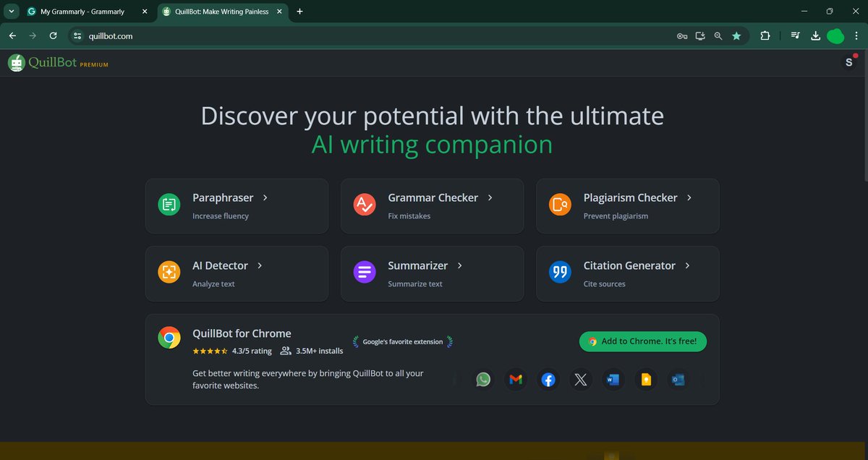Click the Prevent plagiarism subtitle
Viewport: 868px width, 460px height.
[616, 216]
